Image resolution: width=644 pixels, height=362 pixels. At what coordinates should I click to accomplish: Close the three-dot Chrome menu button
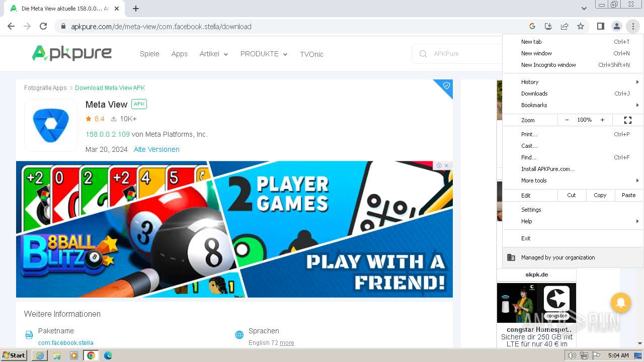(633, 26)
